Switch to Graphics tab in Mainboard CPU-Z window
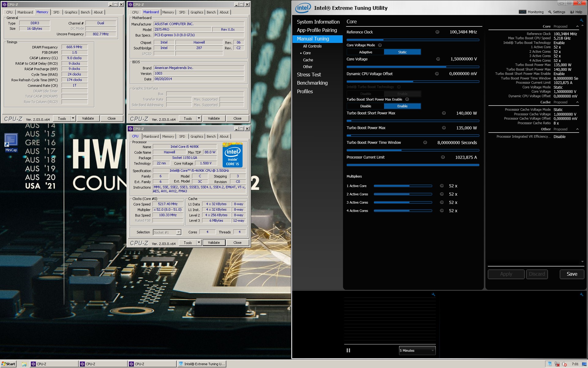 (x=197, y=12)
